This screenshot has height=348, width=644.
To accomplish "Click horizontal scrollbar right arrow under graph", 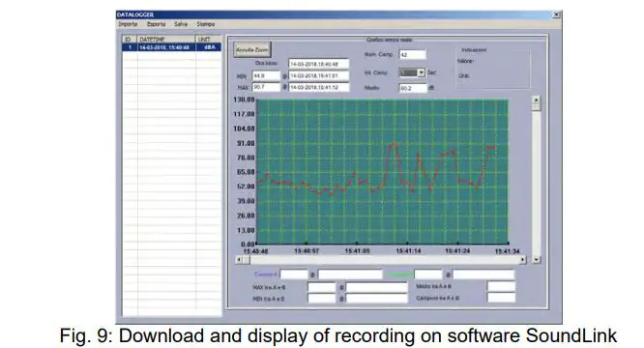I will pos(522,260).
